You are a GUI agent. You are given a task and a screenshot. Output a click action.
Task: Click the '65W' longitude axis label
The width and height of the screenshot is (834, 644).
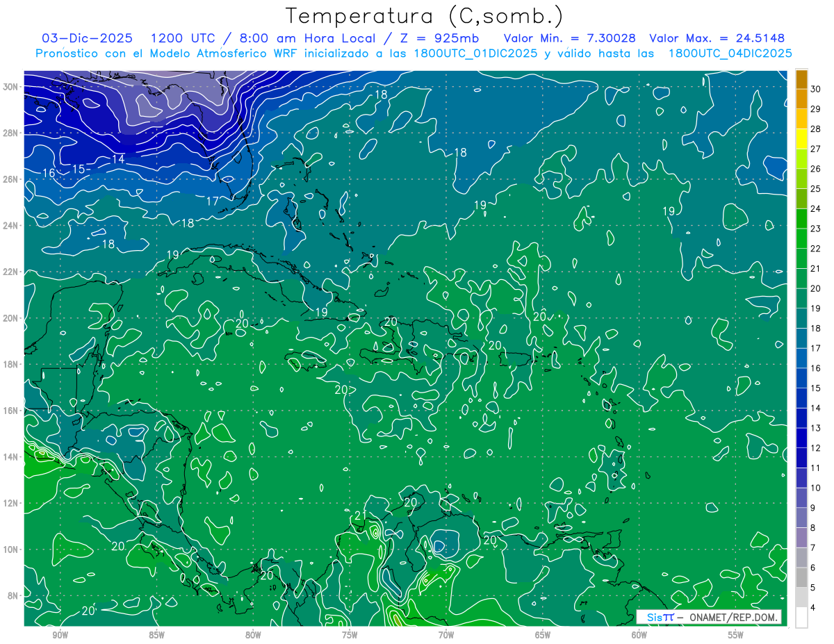click(x=543, y=635)
